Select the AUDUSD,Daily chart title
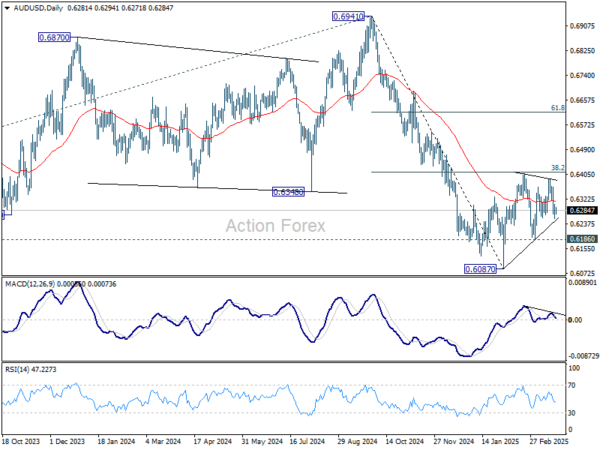Viewport: 600px width, 450px height. tap(38, 8)
